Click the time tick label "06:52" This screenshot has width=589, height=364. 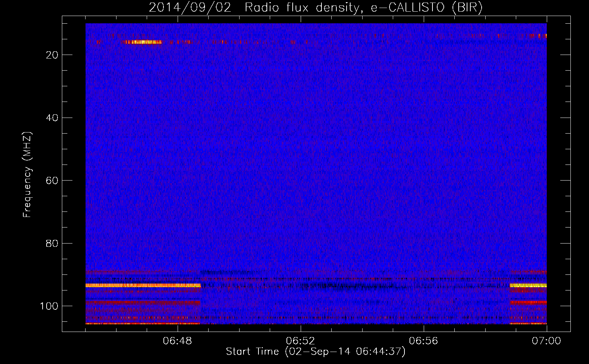[300, 341]
